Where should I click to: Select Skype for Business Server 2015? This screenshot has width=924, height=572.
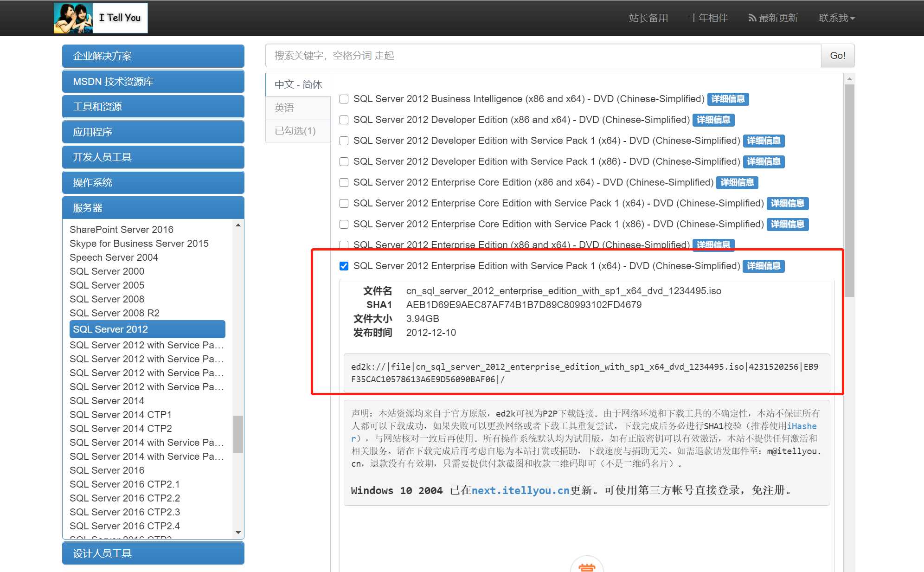click(x=139, y=244)
